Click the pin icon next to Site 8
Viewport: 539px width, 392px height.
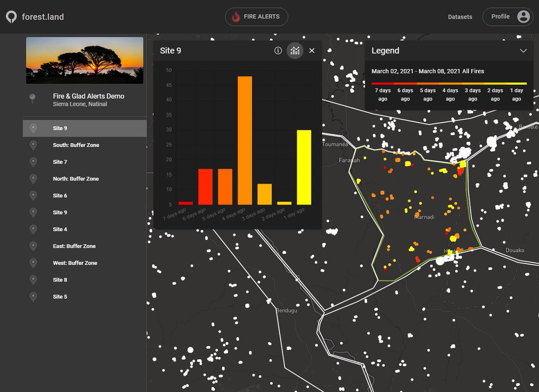pyautogui.click(x=33, y=279)
